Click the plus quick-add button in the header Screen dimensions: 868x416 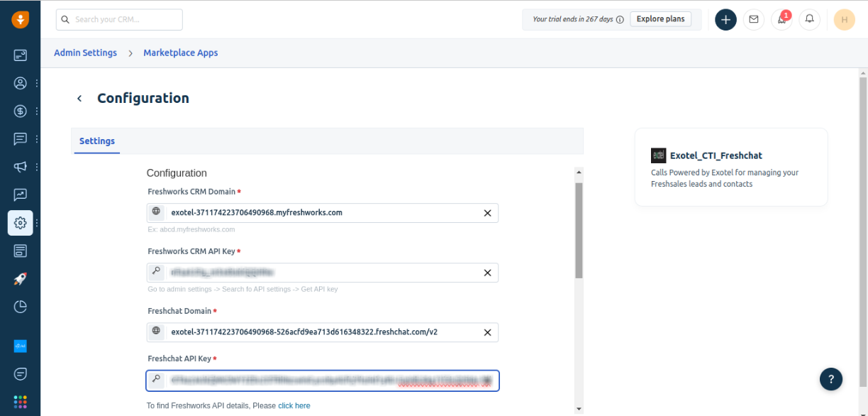tap(725, 20)
